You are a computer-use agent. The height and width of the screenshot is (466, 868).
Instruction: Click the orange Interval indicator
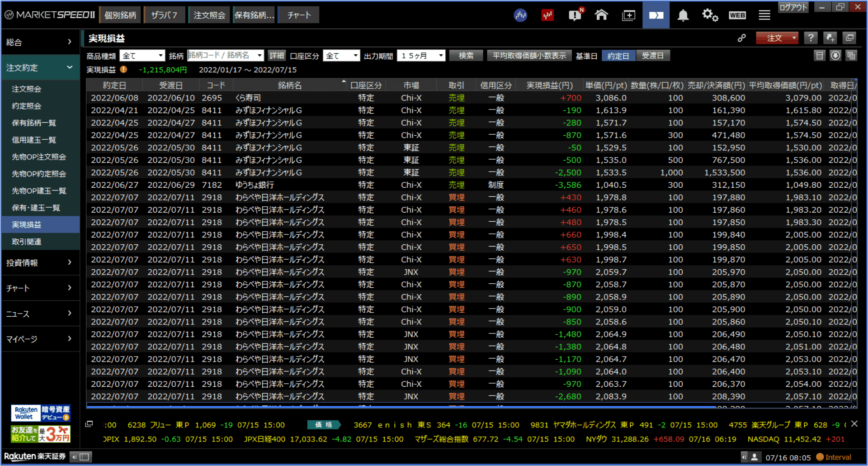click(834, 457)
